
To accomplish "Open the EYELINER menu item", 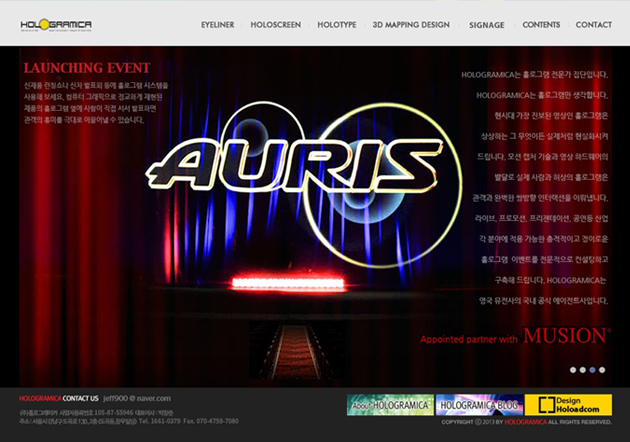I will point(217,25).
